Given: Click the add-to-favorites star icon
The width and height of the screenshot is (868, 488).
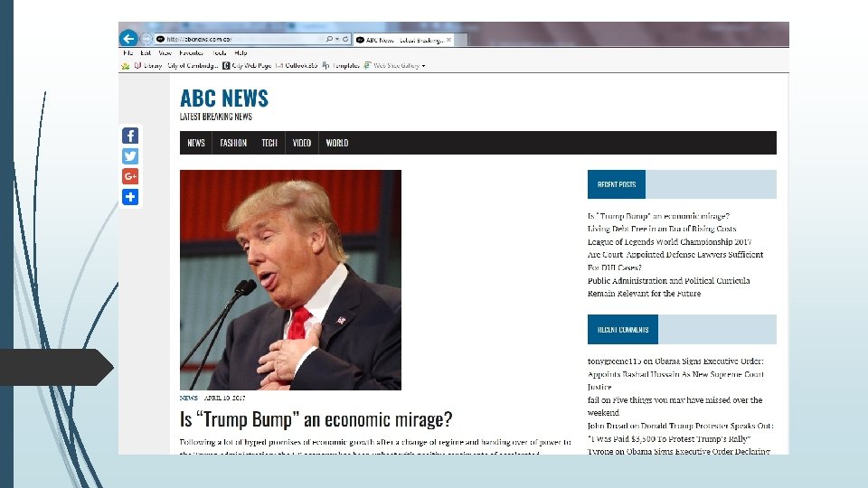Looking at the screenshot, I should pos(126,66).
